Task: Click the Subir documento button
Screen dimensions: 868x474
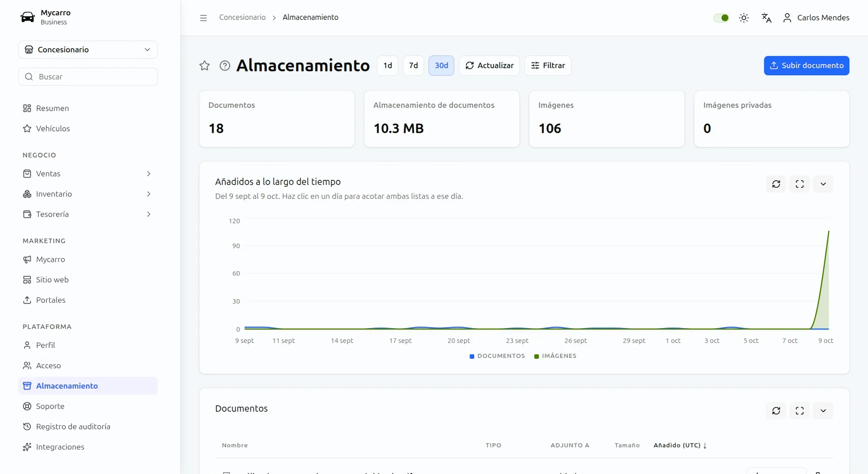Action: pyautogui.click(x=807, y=66)
